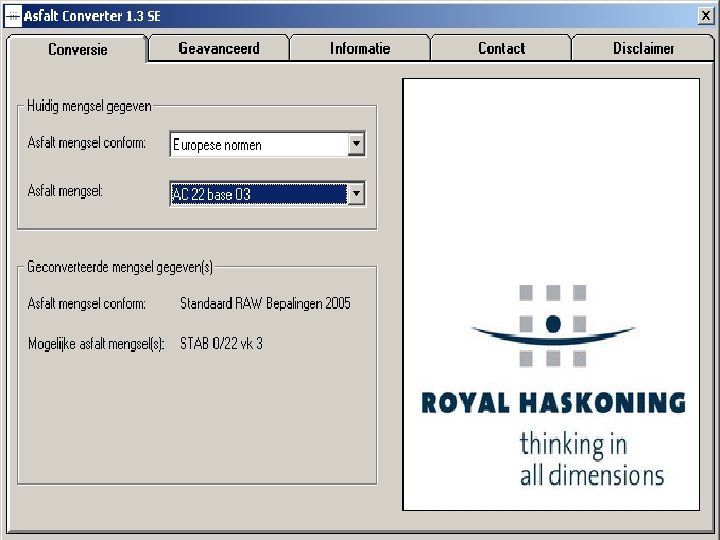Switch to the Conversie tab
The image size is (720, 540).
[x=78, y=49]
